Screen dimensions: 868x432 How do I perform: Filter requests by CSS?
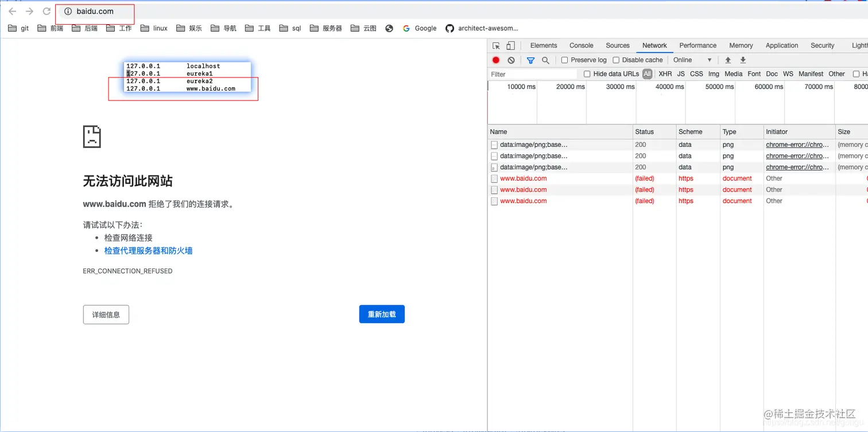pos(696,74)
